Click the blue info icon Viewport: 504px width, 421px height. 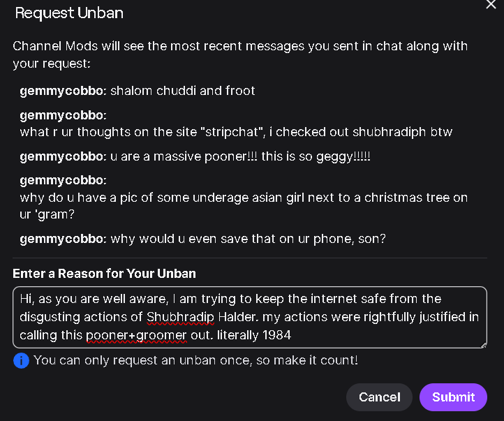pos(21,360)
